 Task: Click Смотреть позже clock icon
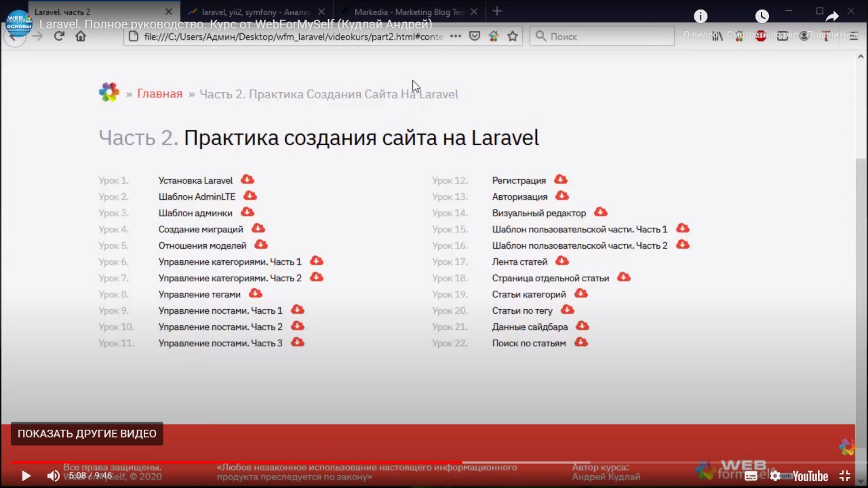pyautogui.click(x=762, y=17)
